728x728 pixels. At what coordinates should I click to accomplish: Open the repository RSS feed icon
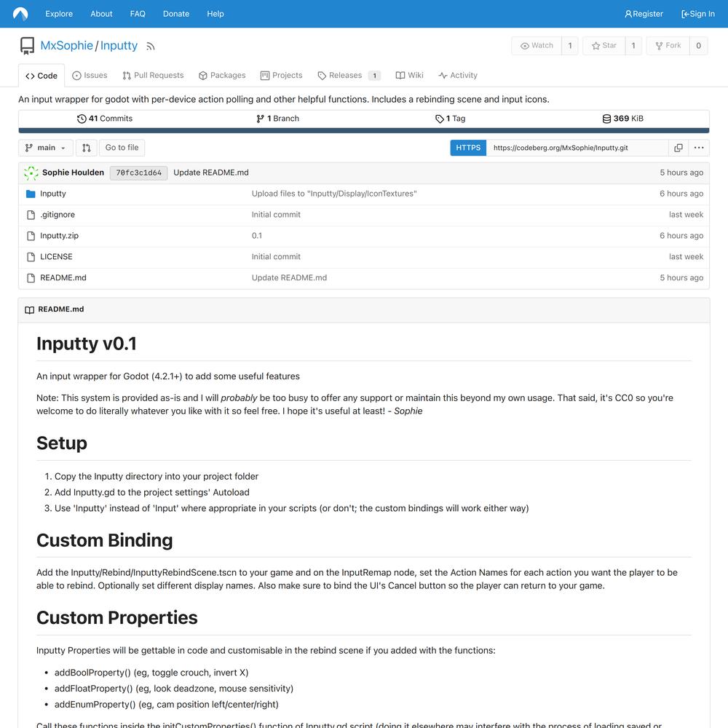151,46
